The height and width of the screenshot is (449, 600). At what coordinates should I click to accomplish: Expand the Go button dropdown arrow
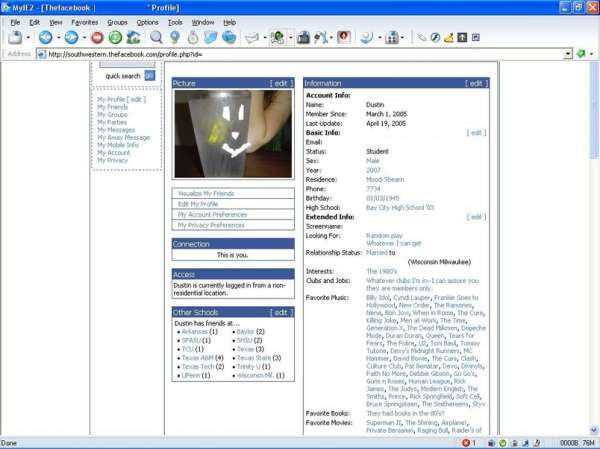pos(590,54)
